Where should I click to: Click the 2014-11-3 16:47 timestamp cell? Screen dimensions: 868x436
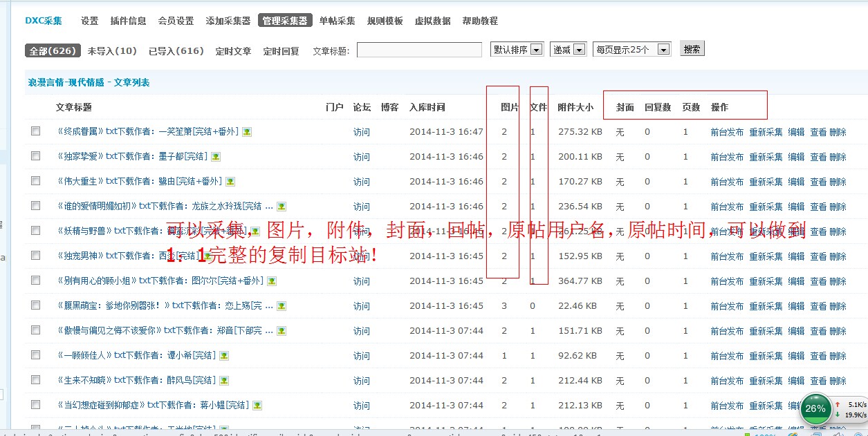[x=446, y=132]
